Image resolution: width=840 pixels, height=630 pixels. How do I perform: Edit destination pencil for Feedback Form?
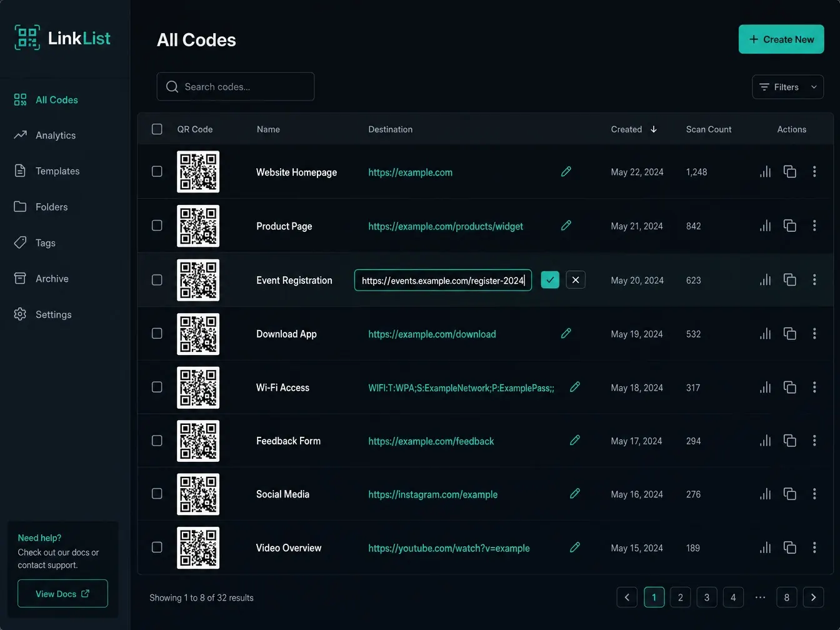(x=575, y=440)
